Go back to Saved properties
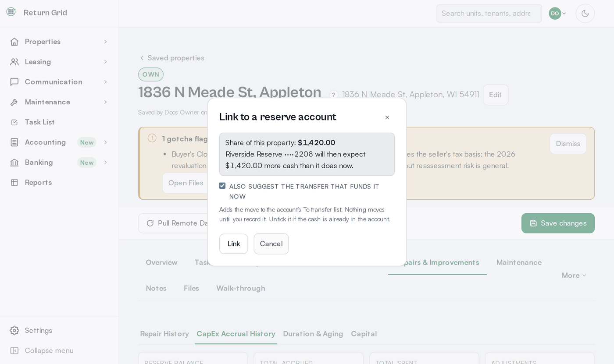This screenshot has height=364, width=614. click(172, 58)
